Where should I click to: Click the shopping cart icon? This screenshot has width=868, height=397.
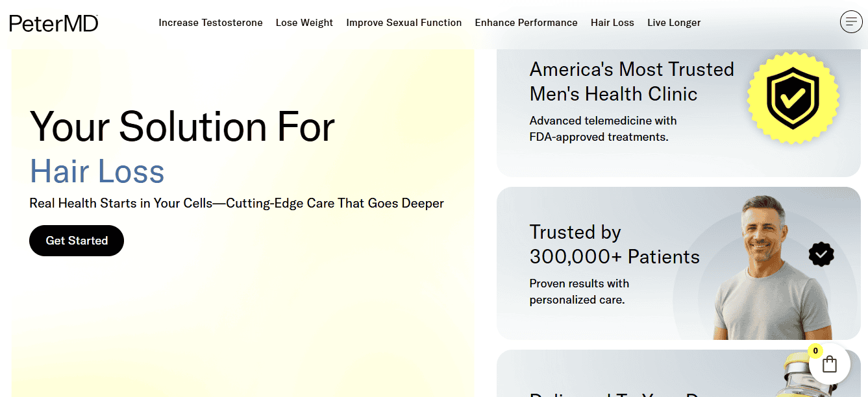[x=829, y=364]
